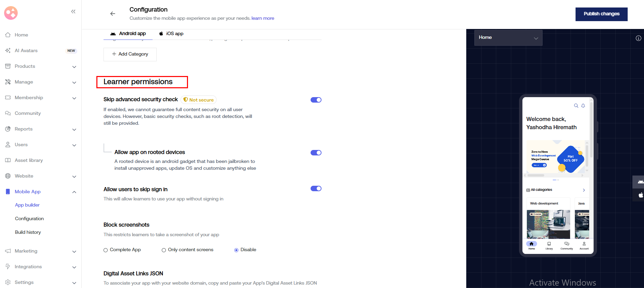The height and width of the screenshot is (288, 644).
Task: Click the notification bell in phone preview
Action: 583,106
